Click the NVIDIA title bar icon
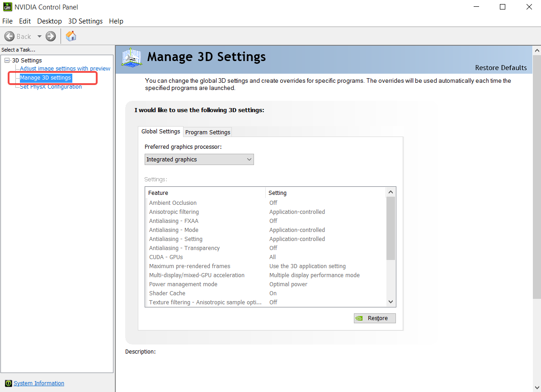 click(7, 7)
